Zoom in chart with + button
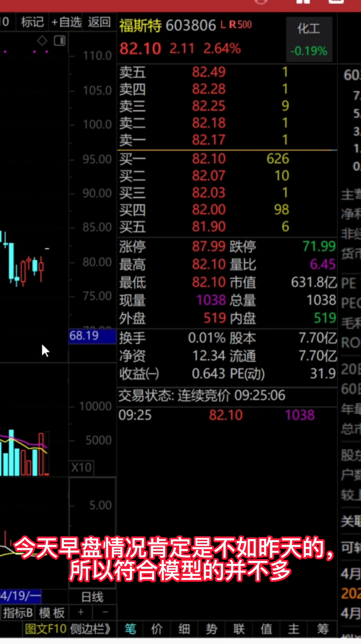This screenshot has height=644, width=361. pyautogui.click(x=81, y=612)
